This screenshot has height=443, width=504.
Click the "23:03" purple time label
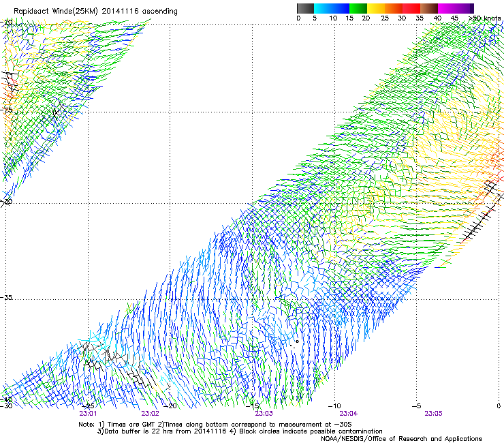(x=264, y=414)
